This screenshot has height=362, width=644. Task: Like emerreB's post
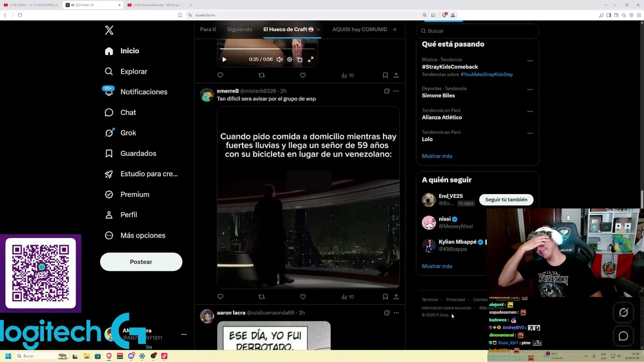pyautogui.click(x=303, y=297)
